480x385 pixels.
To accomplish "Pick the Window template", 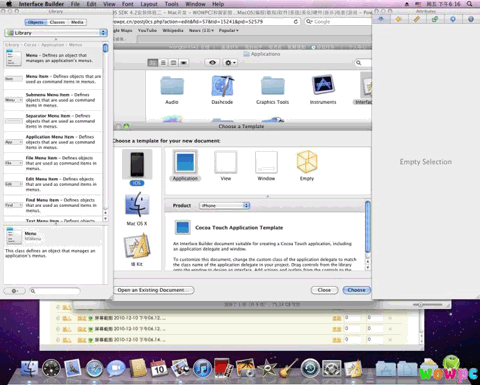I will pos(266,165).
